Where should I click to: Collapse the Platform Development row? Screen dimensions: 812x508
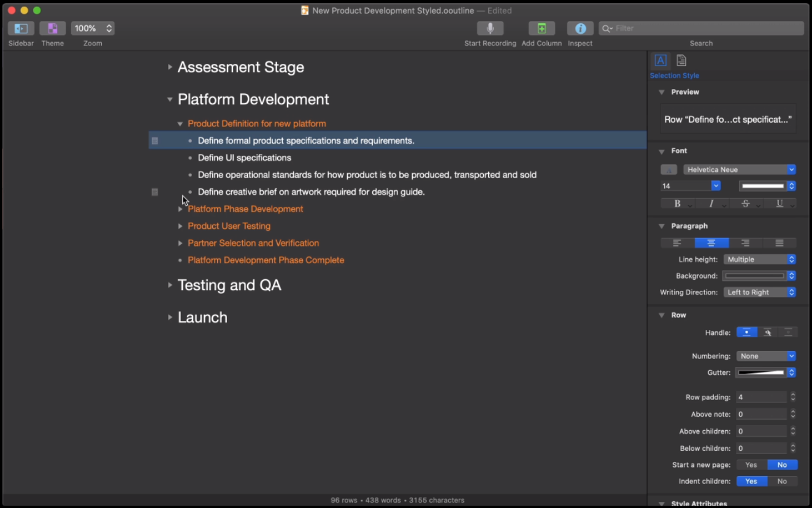170,99
